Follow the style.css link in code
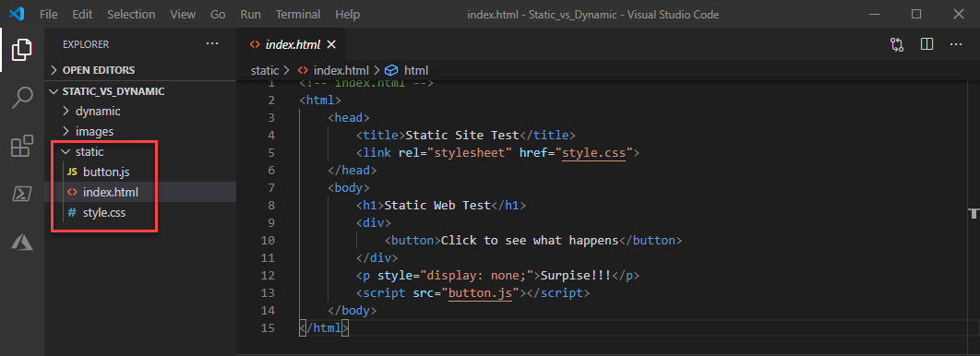The height and width of the screenshot is (356, 980). [593, 152]
